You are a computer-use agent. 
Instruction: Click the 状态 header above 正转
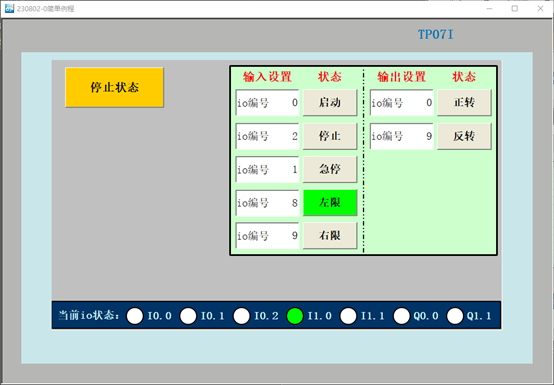(464, 77)
